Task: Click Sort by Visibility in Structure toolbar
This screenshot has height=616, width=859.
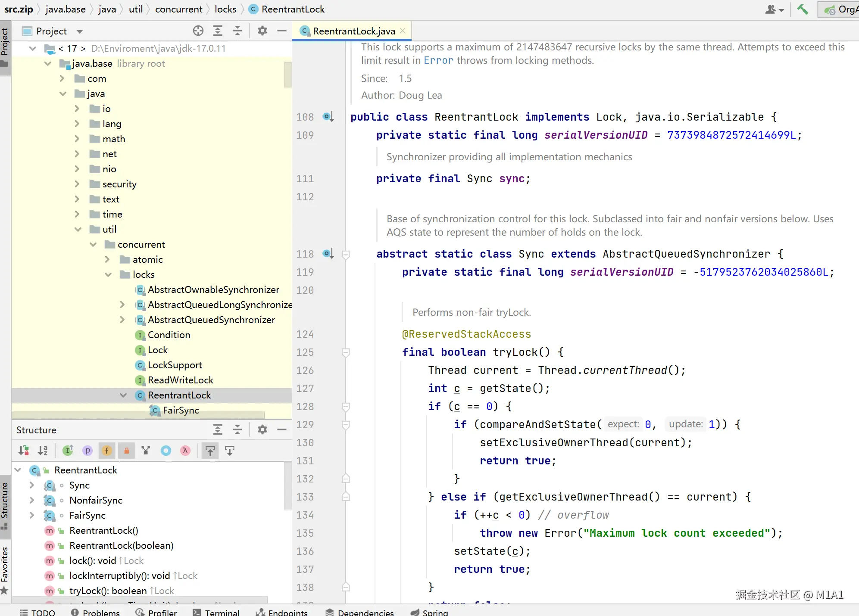Action: point(24,451)
